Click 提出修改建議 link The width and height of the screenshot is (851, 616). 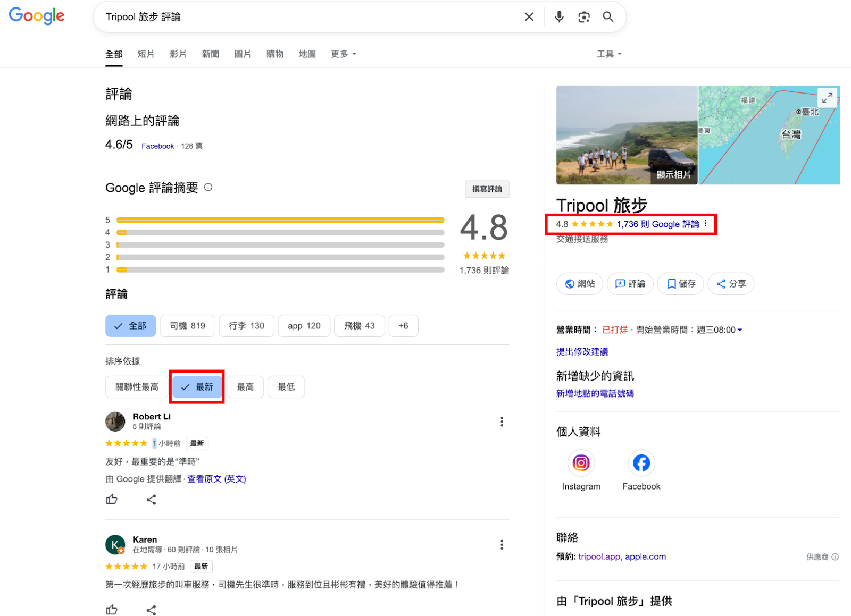(x=582, y=352)
